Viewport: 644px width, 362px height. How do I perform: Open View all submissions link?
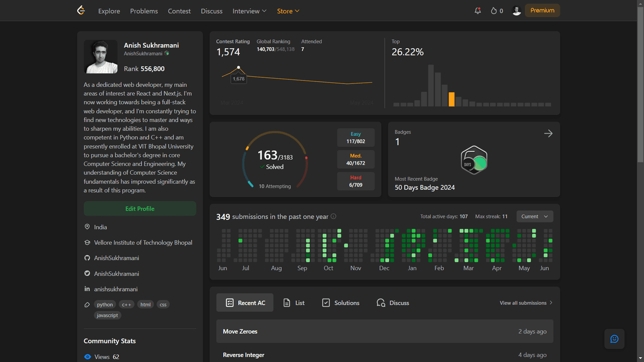(526, 303)
